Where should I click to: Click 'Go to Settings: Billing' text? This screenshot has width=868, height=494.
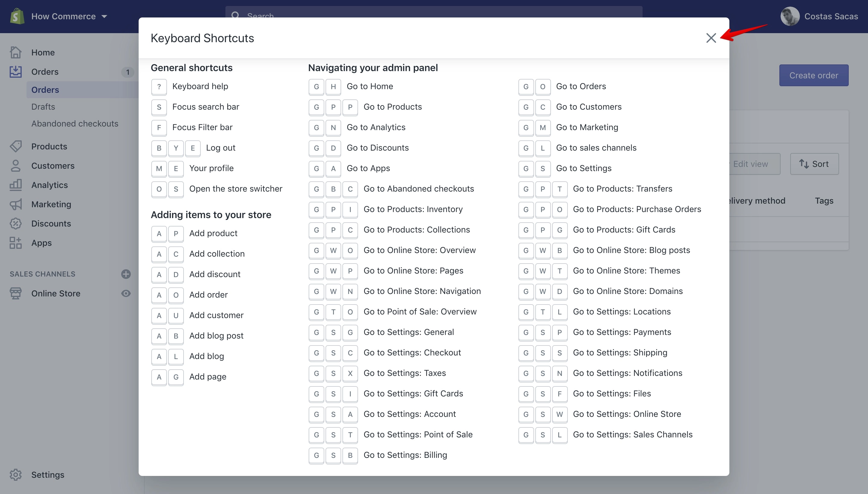point(405,455)
